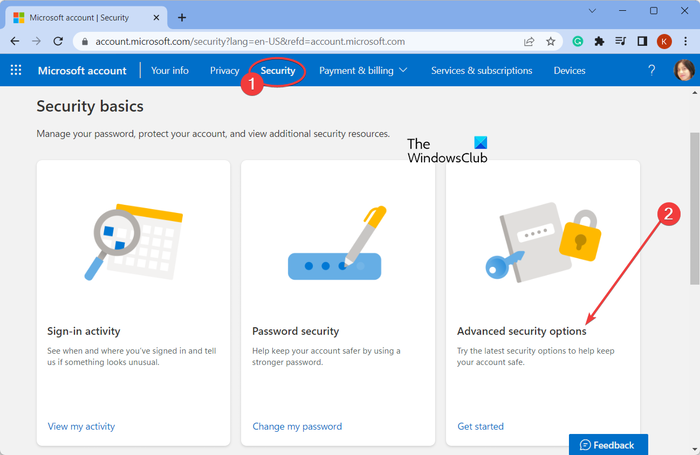Click Get started under Advanced security

[x=480, y=426]
